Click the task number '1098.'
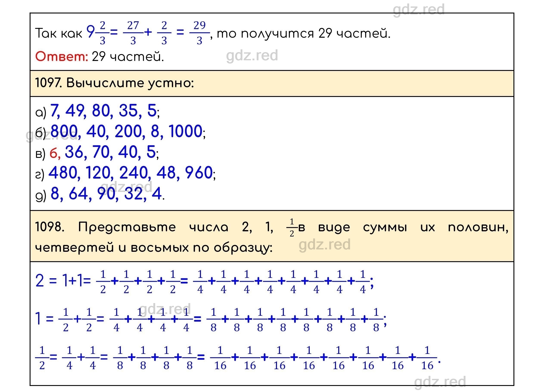This screenshot has height=392, width=535. pyautogui.click(x=50, y=227)
